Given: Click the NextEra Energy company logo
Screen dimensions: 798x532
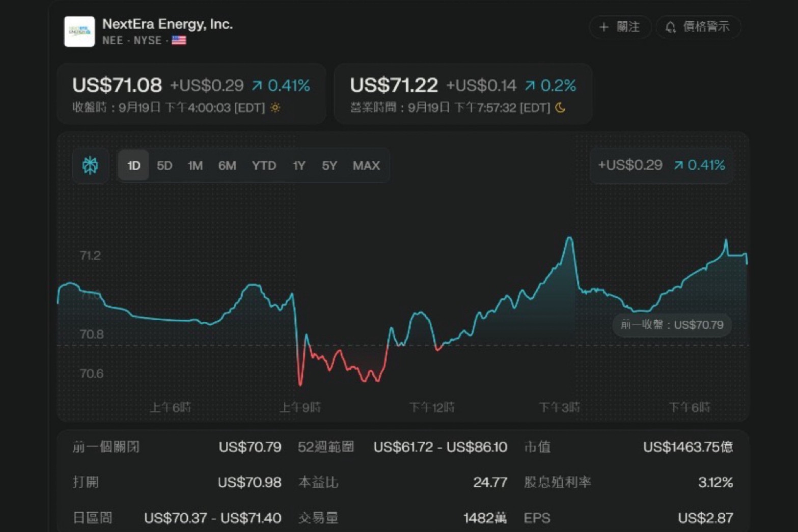Looking at the screenshot, I should [x=79, y=32].
